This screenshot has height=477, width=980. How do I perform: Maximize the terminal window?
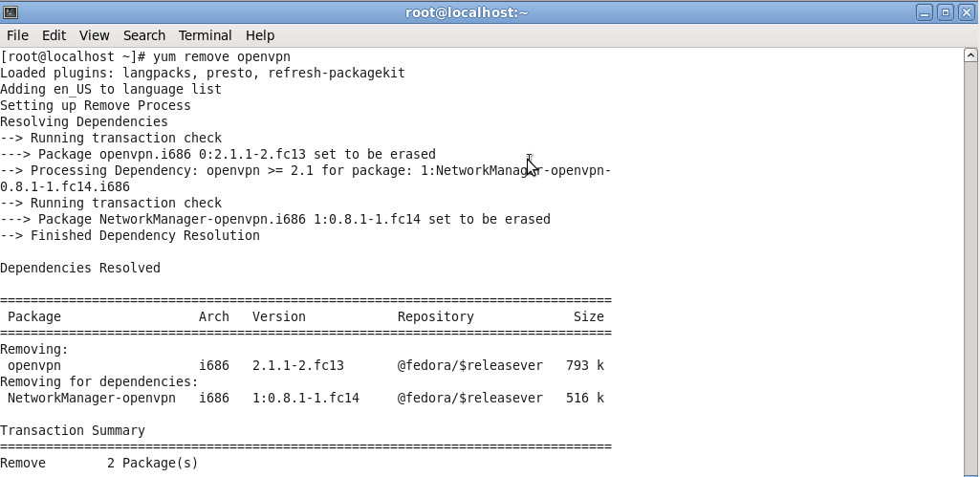(946, 12)
